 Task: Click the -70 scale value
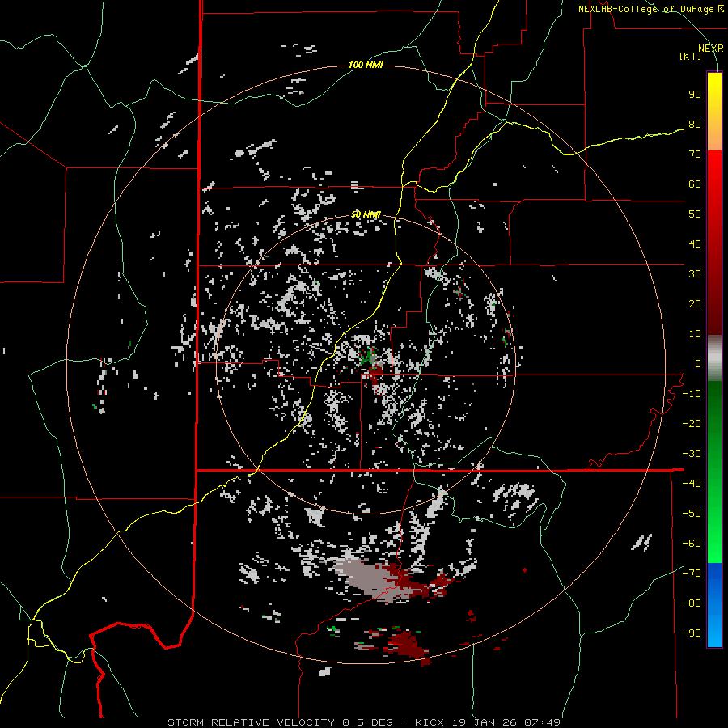point(692,574)
